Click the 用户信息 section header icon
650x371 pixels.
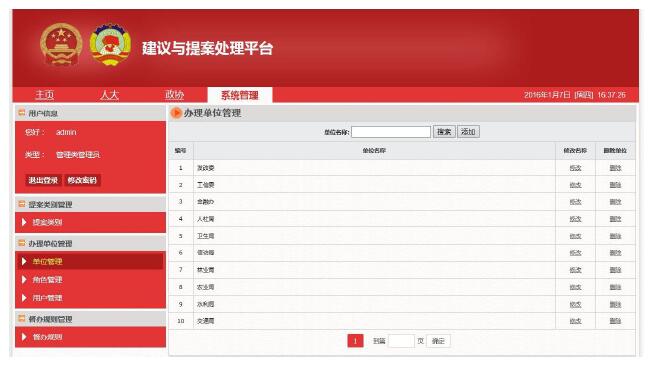[22, 113]
